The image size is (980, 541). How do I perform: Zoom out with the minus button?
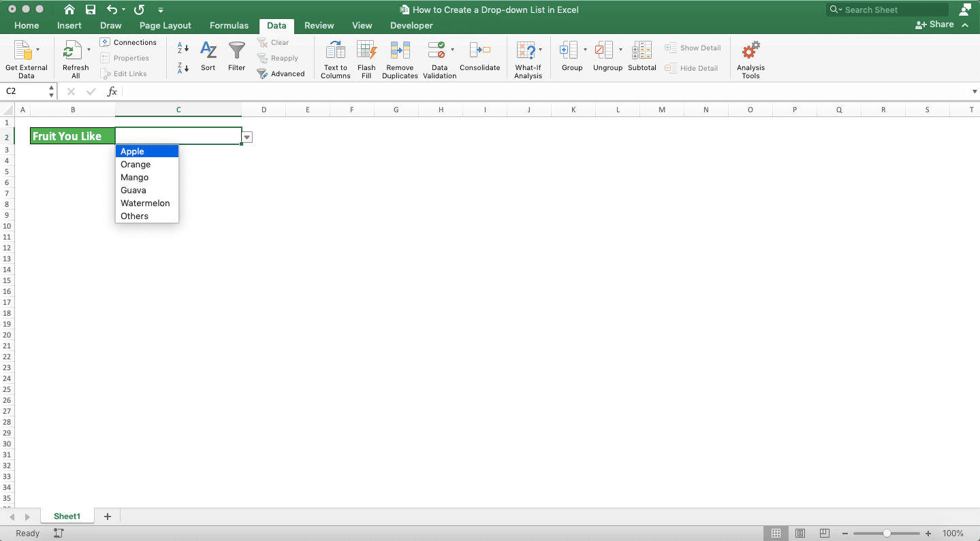[x=845, y=534]
